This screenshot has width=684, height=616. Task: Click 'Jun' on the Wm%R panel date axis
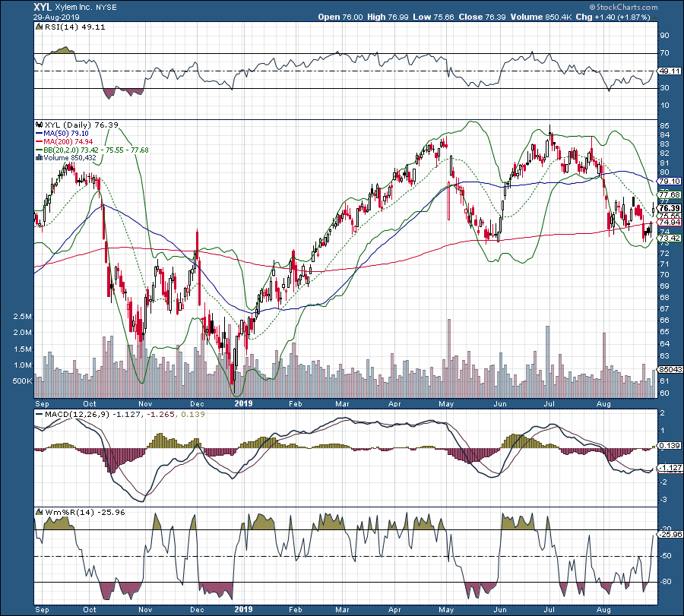(x=500, y=609)
